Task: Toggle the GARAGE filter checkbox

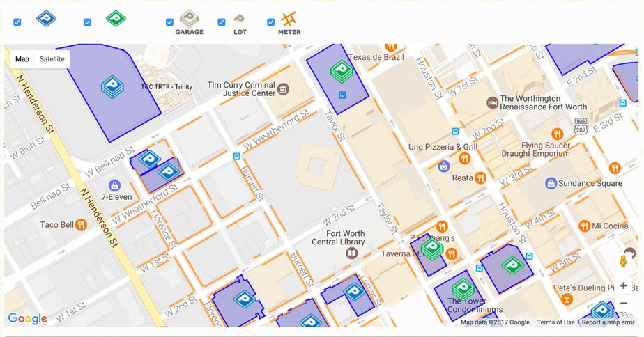Action: click(169, 22)
